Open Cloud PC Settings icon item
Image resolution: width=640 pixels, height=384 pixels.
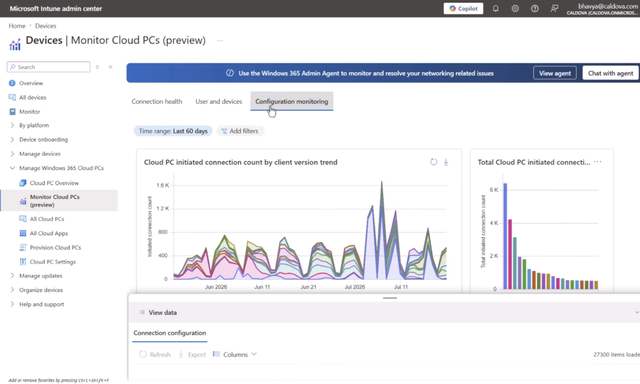(x=23, y=262)
